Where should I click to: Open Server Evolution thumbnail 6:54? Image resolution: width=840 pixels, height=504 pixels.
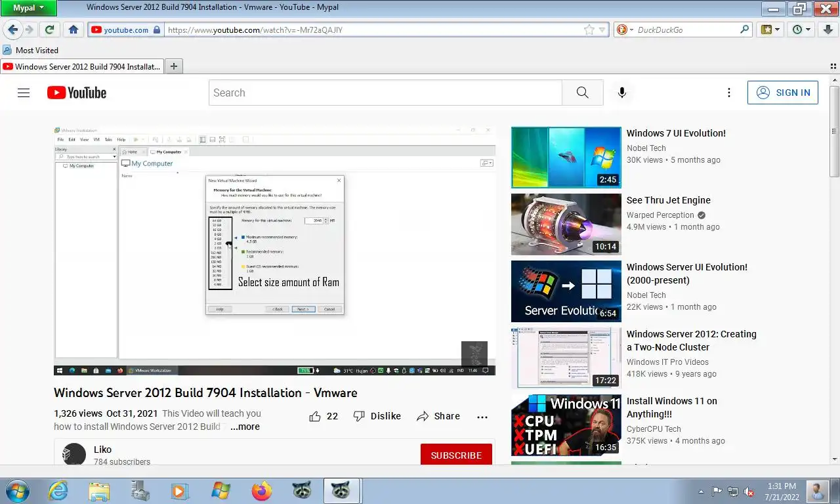click(566, 291)
